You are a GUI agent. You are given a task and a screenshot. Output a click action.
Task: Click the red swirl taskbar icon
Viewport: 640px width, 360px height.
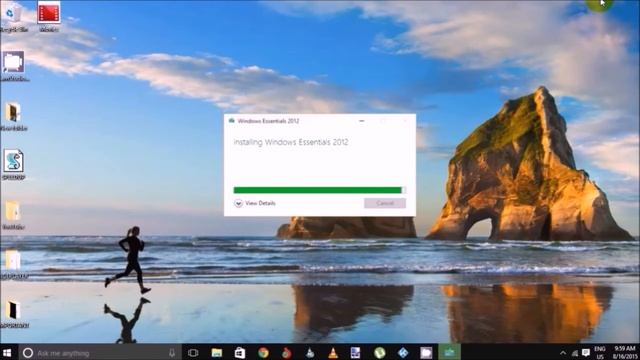point(287,353)
